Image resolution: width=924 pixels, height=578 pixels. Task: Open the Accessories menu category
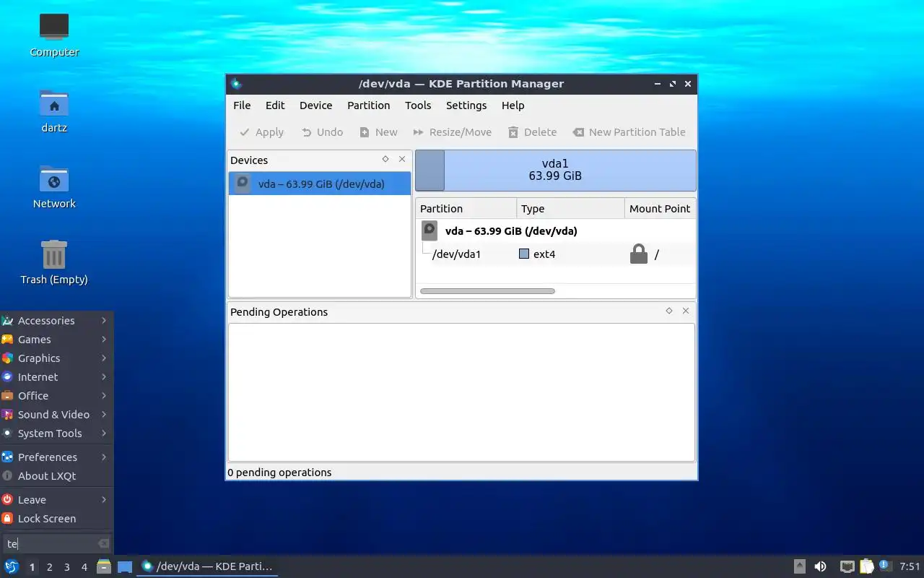(56, 321)
